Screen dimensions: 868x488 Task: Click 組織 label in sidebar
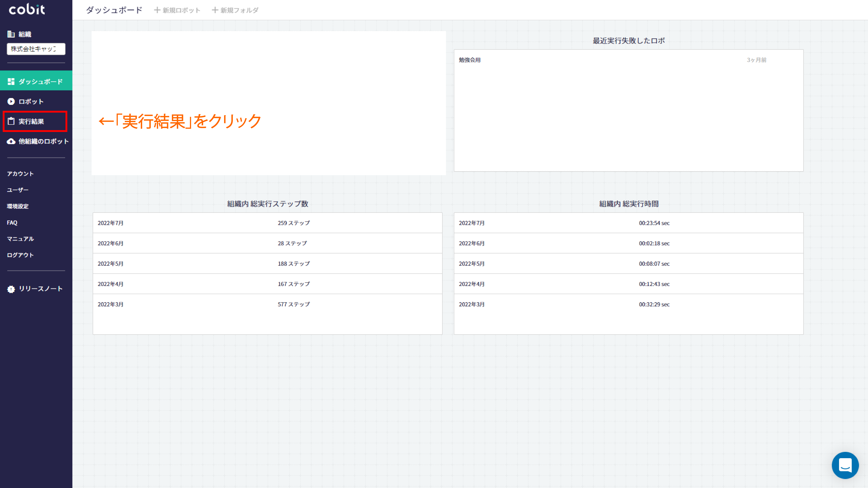(x=25, y=34)
